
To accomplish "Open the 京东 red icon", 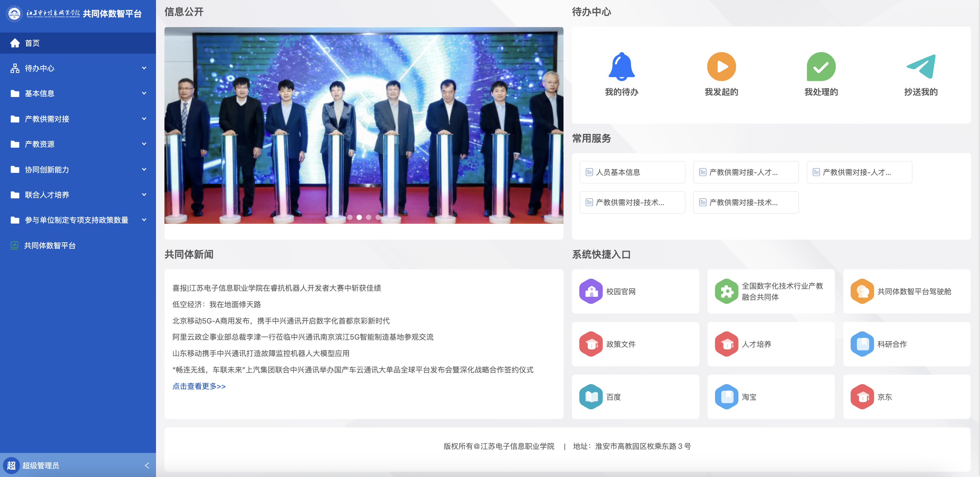I will (862, 397).
